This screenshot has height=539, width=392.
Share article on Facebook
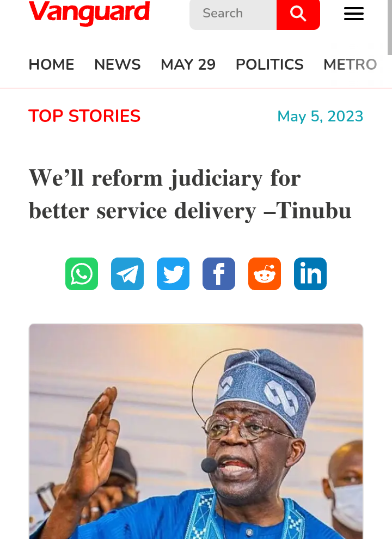pos(219,274)
